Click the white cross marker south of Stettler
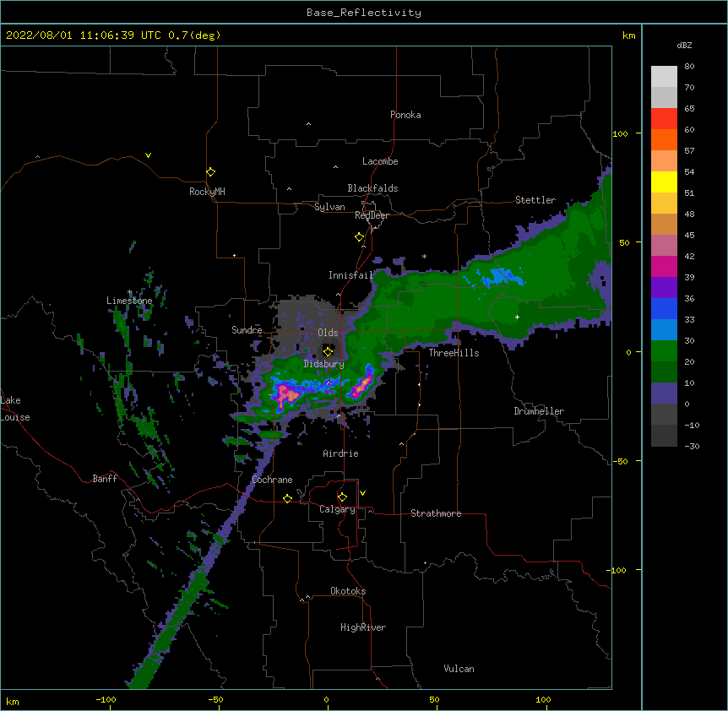 pos(517,317)
